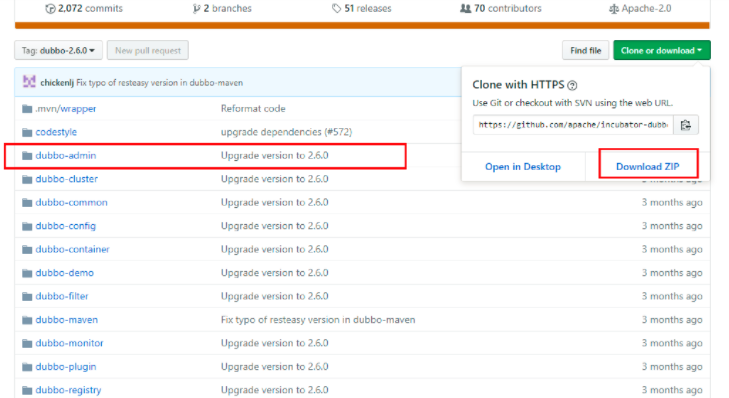729x398 pixels.
Task: Open the Tag: dubbo-2.6.0 dropdown
Action: (58, 50)
